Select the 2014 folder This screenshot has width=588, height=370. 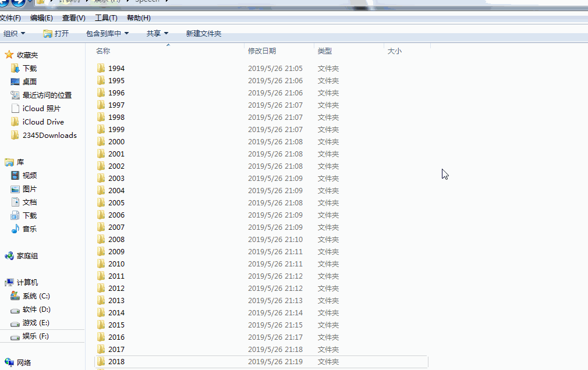point(116,312)
